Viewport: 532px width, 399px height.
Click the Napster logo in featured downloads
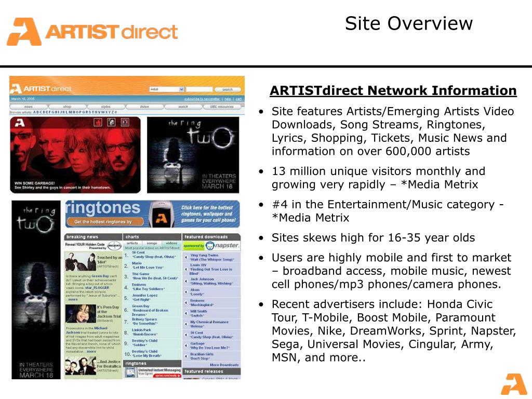[x=222, y=245]
